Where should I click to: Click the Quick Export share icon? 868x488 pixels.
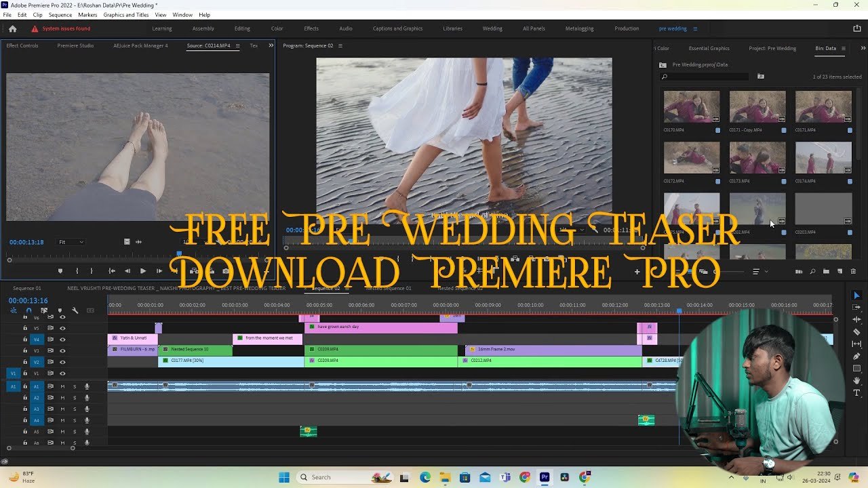(x=856, y=28)
